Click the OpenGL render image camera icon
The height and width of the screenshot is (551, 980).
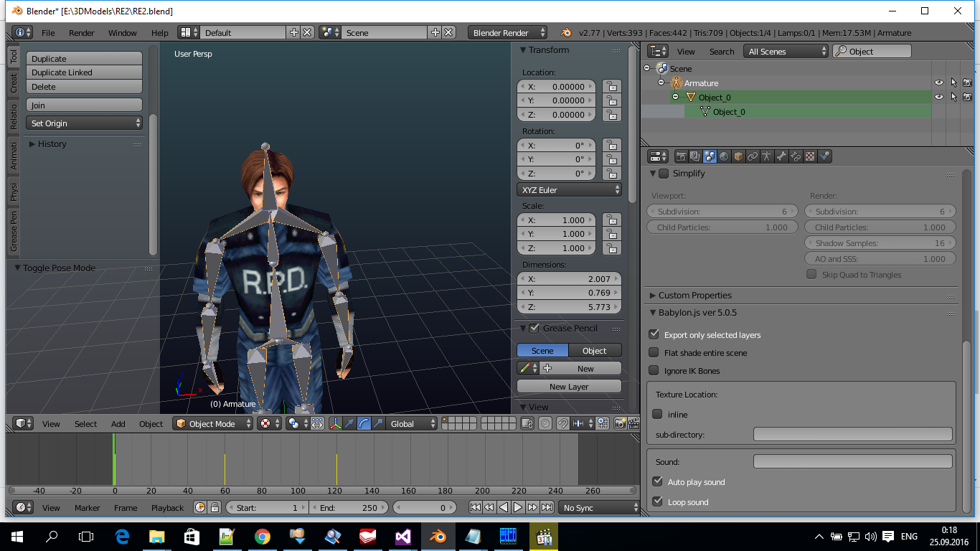pos(621,424)
